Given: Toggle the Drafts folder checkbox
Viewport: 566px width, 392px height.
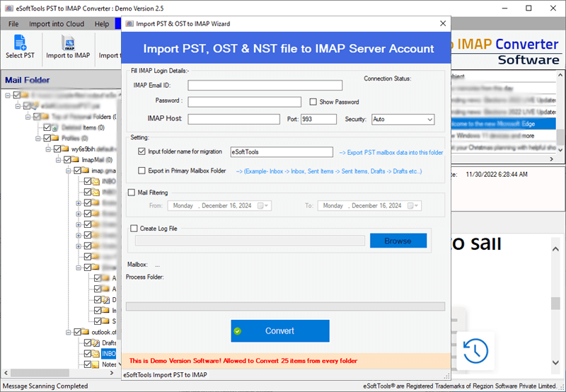Looking at the screenshot, I should click(87, 342).
